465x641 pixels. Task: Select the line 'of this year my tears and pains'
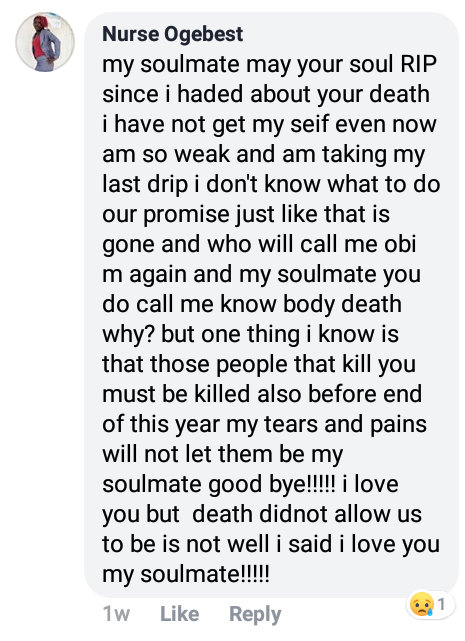tap(265, 425)
